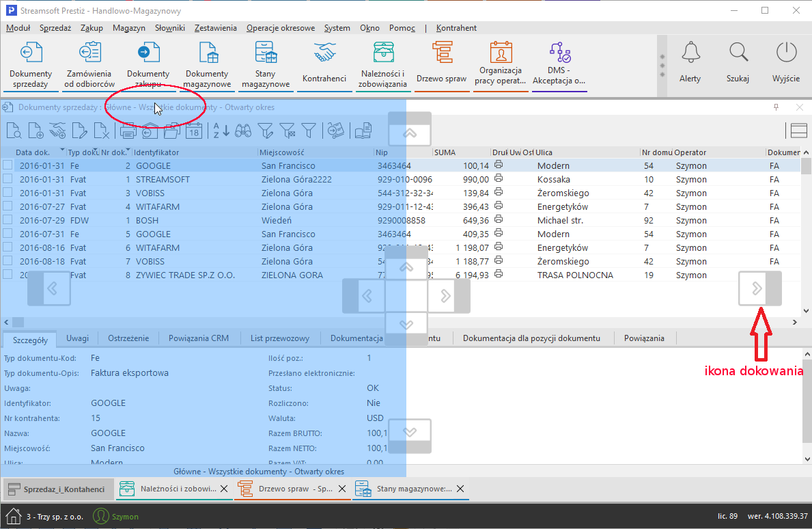Open the Data dok. column dropdown arrow
Screen dimensions: 812x529
point(62,151)
